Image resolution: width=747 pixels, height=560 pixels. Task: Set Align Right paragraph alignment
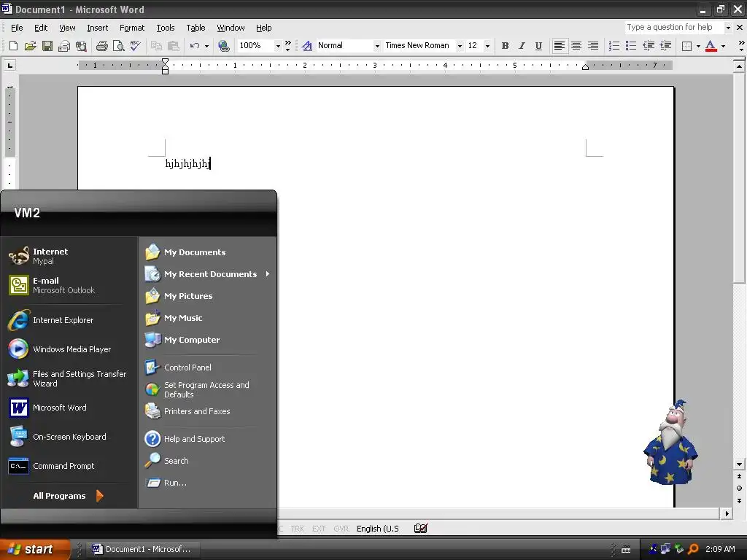pyautogui.click(x=593, y=46)
